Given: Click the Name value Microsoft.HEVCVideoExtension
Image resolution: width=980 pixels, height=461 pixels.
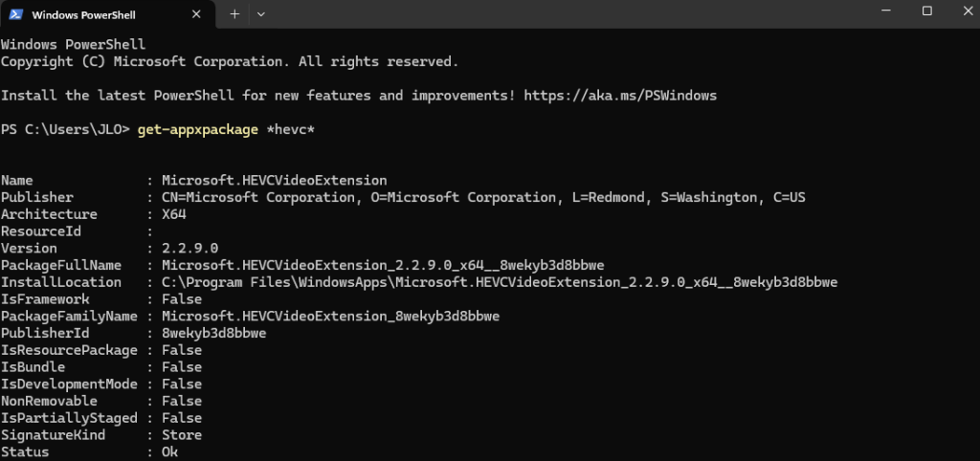Looking at the screenshot, I should [275, 181].
